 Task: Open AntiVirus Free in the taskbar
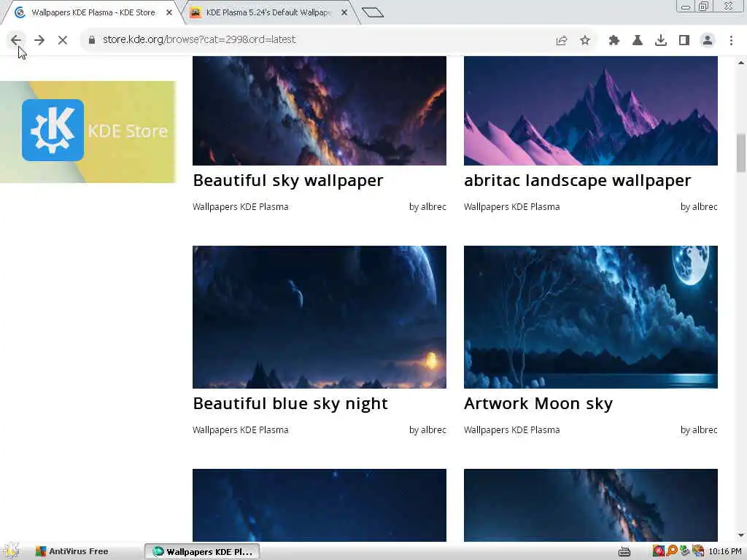72,551
